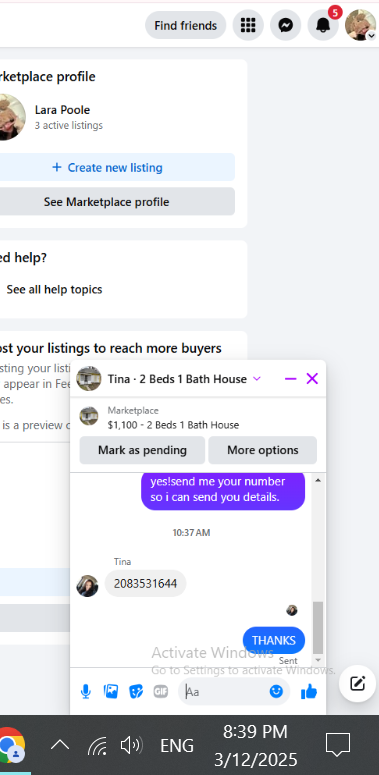Open the Messenger icon in top bar
Viewport: 379px width, 775px height.
(x=286, y=25)
